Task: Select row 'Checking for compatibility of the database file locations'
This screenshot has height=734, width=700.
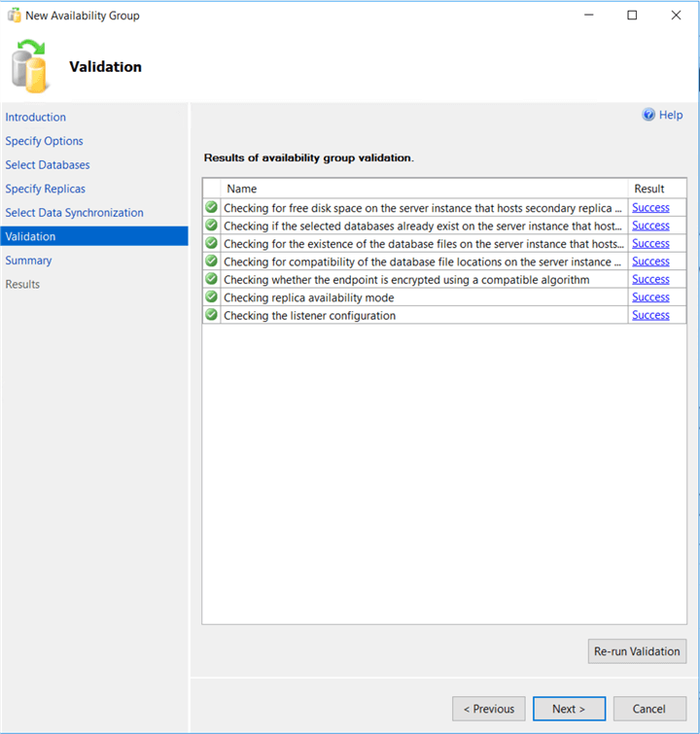Action: coord(445,262)
